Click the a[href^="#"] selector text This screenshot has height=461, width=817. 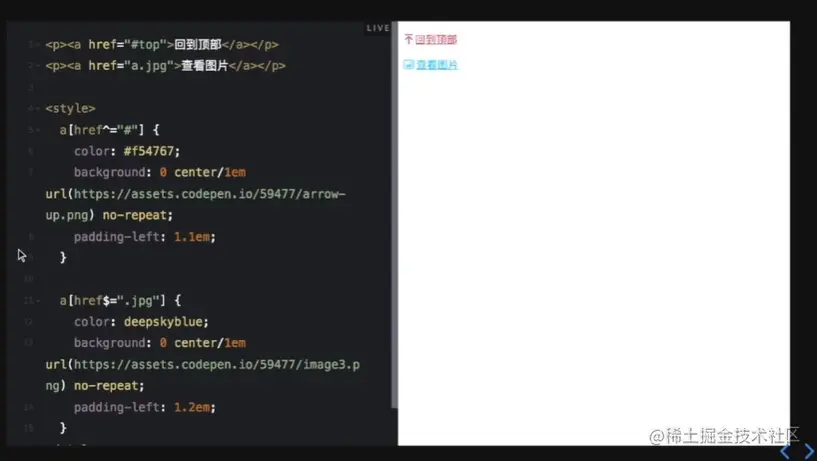click(102, 130)
